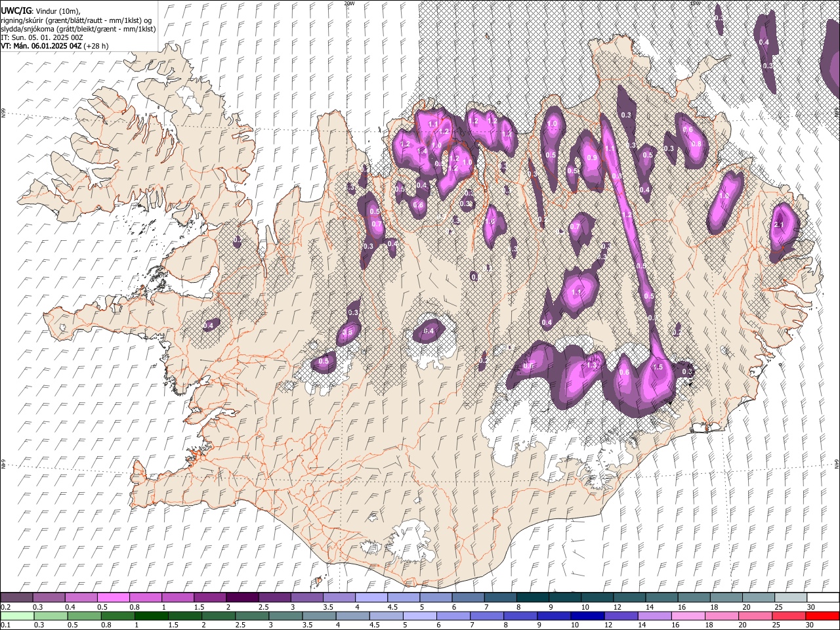This screenshot has height=630, width=840.
Task: Click the '0.1' label under the bottom legend row
Action: [x=5, y=625]
